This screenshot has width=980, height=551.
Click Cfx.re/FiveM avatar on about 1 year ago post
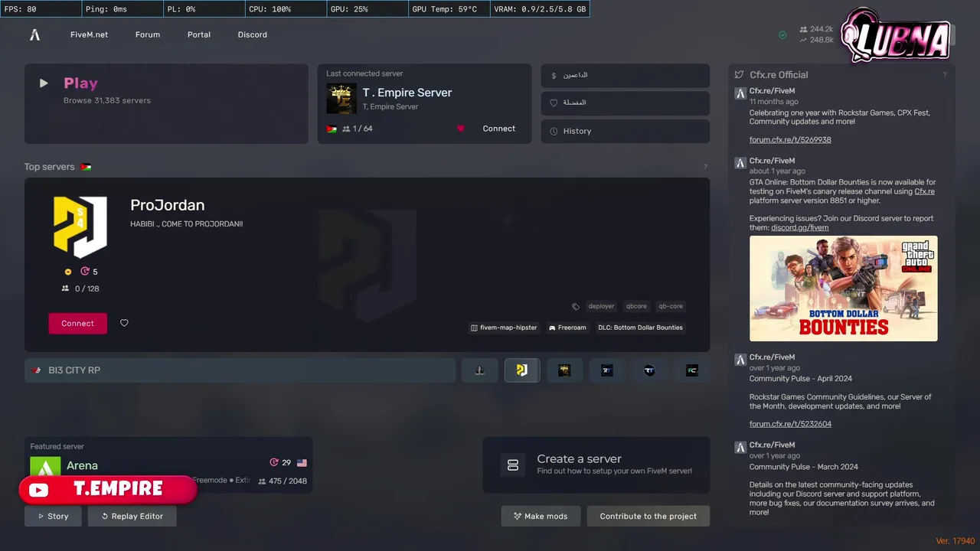(x=740, y=163)
